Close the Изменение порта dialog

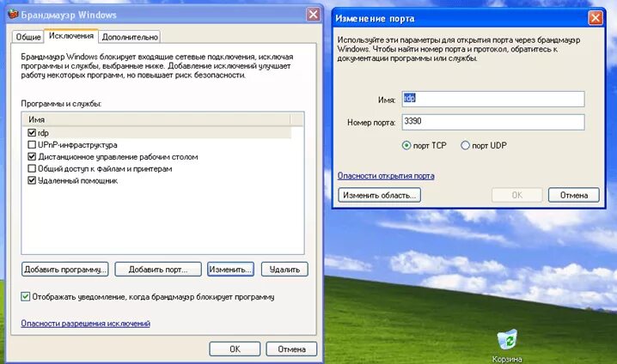tap(596, 18)
